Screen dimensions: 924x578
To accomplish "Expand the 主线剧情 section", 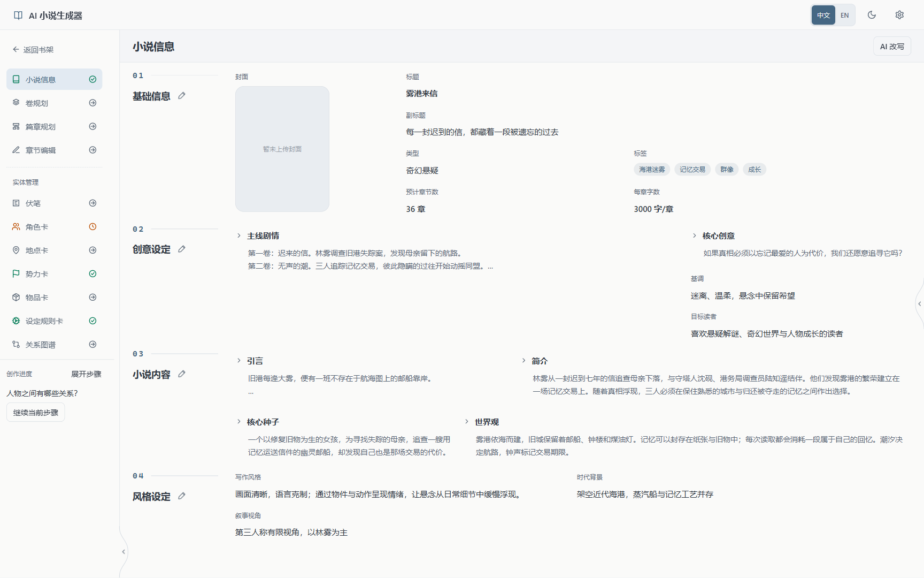I will click(x=258, y=236).
